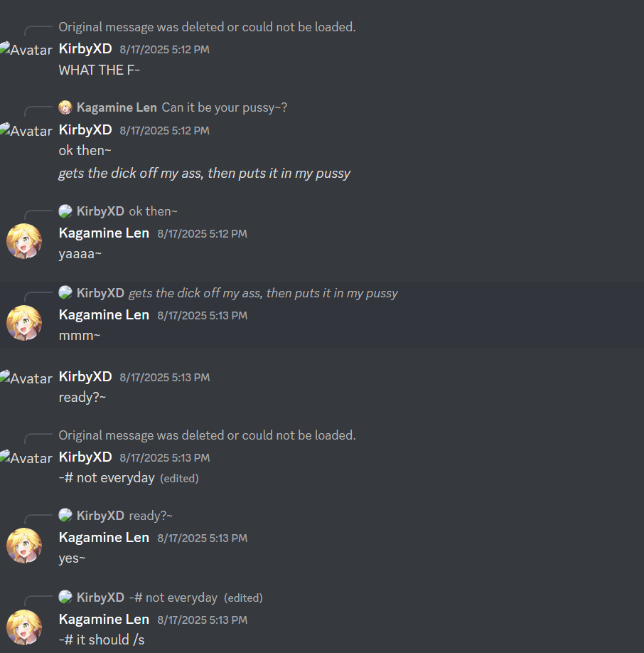Viewport: 644px width, 653px height.
Task: Click small KirbyXD reply avatar before 'ready?~' preview
Action: click(65, 516)
